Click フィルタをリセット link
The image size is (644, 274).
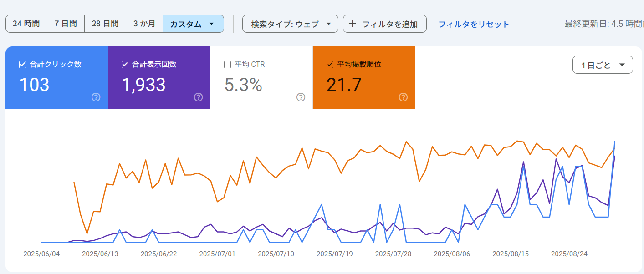click(474, 24)
